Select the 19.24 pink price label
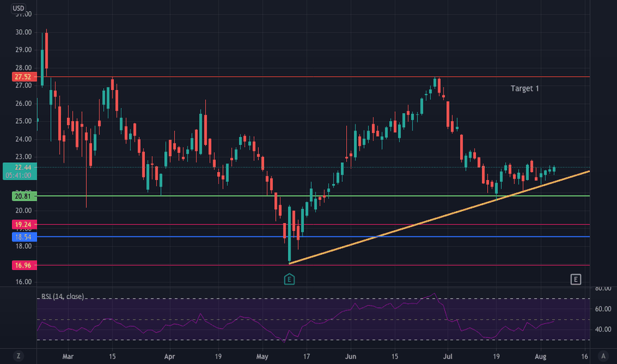Viewport: 617px width, 364px height. point(24,225)
